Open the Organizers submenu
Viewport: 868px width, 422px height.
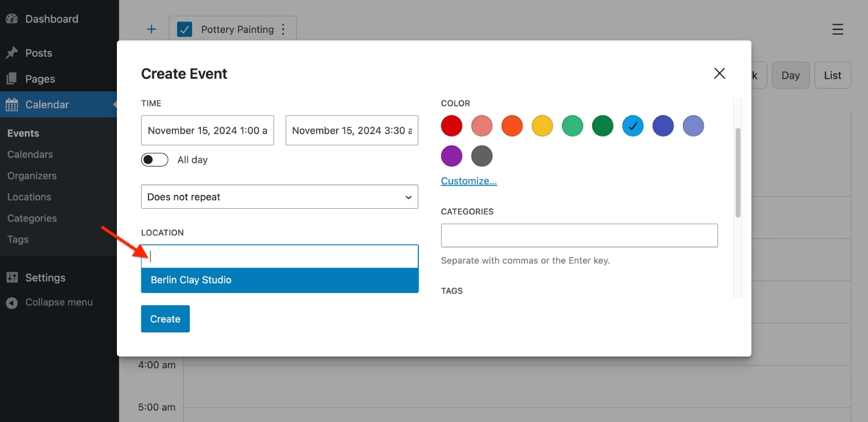pyautogui.click(x=32, y=176)
